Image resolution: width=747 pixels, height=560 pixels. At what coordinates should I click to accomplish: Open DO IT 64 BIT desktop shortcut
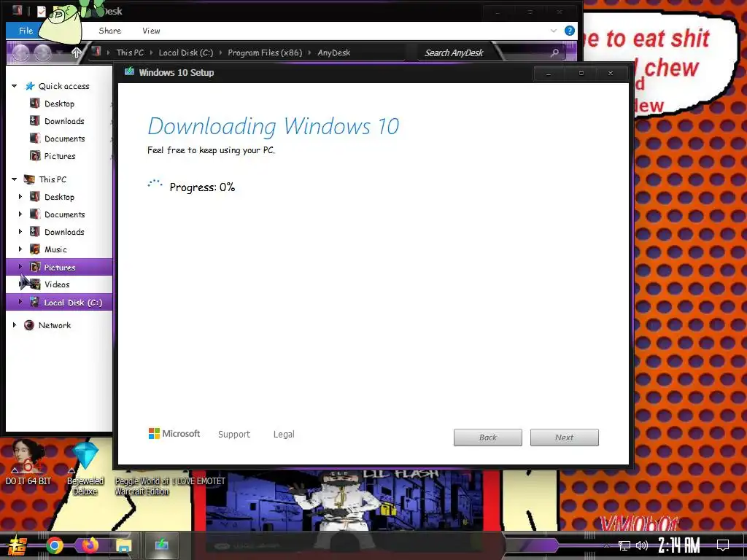(x=28, y=462)
